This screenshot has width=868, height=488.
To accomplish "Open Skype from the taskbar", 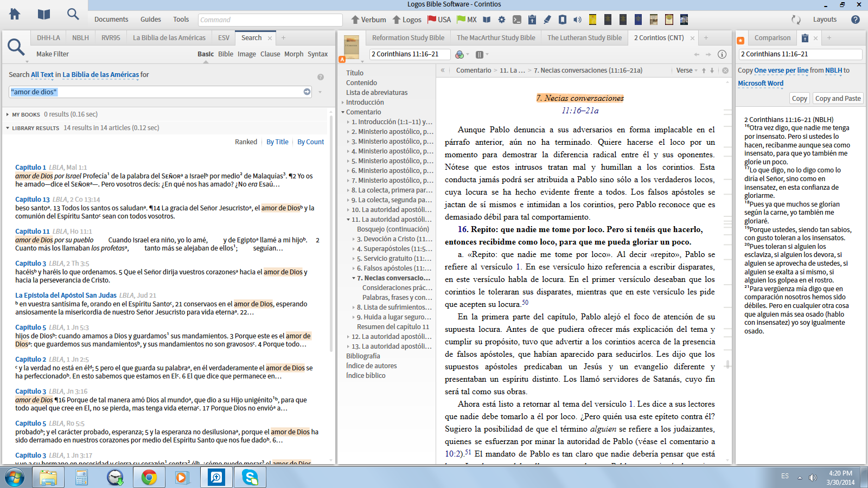I will coord(250,477).
